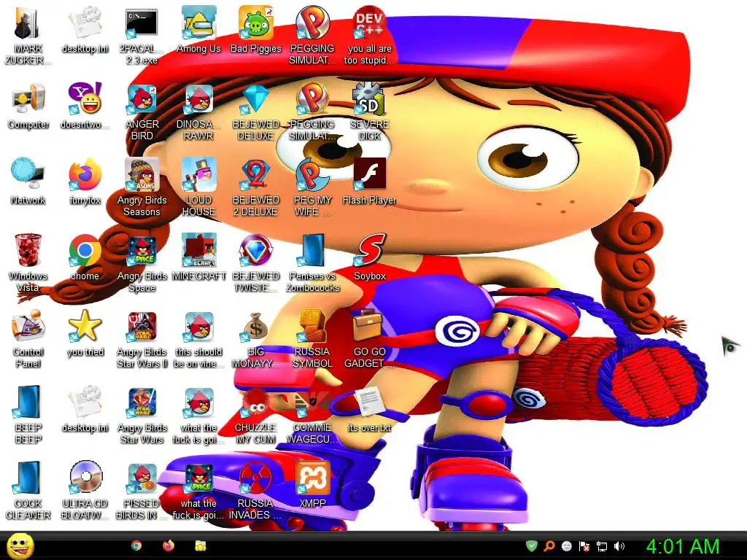
Task: Click the orange magnifier tray icon
Action: click(x=549, y=546)
